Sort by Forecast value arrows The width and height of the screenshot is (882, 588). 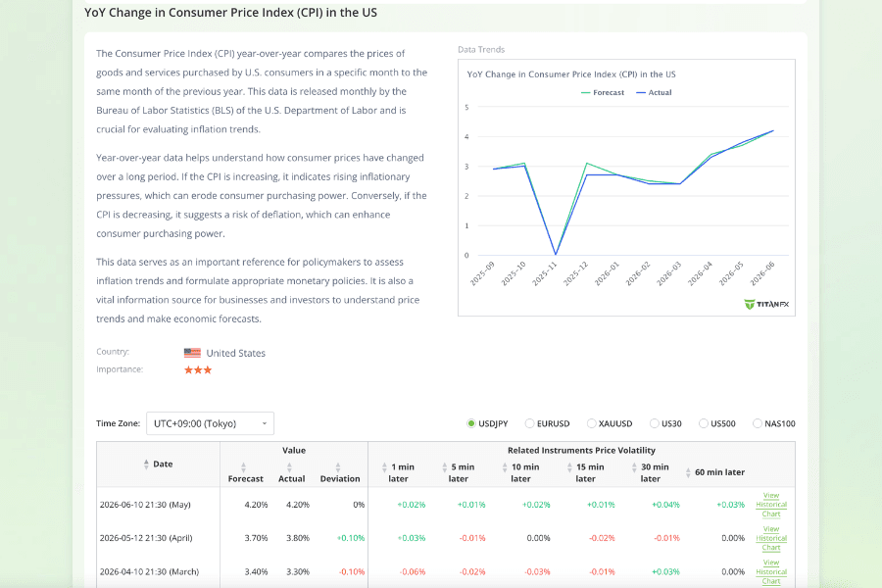244,467
